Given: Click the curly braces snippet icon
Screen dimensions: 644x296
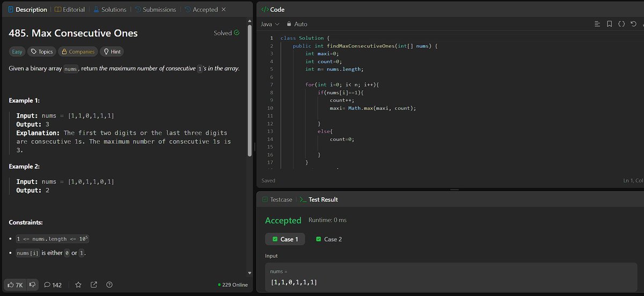Looking at the screenshot, I should pos(621,24).
